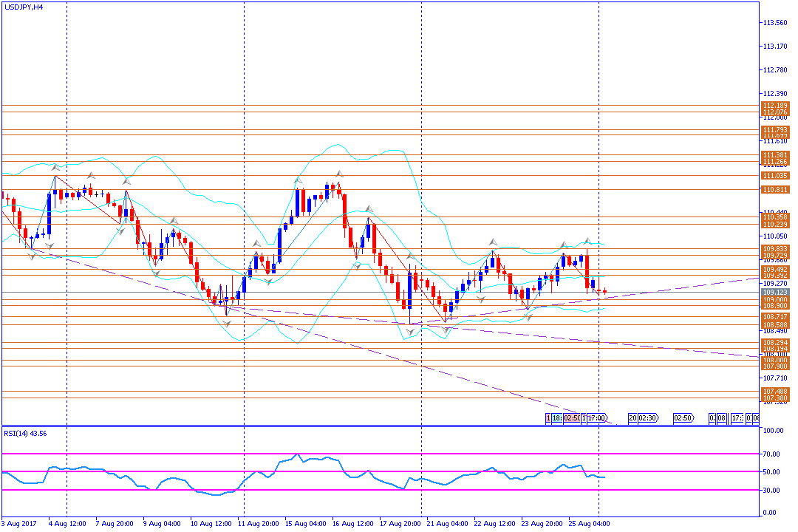This screenshot has height=532, width=798.
Task: Click the 110.239 level price label
Action: pos(775,224)
